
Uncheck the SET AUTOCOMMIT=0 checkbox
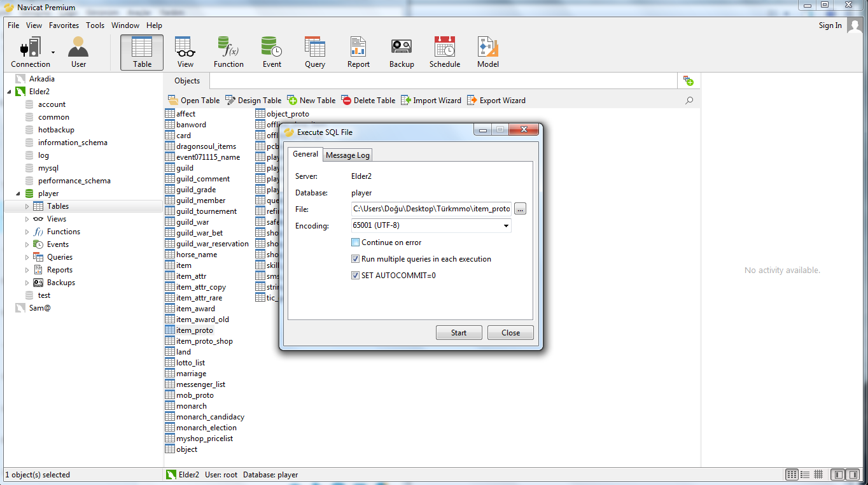click(x=355, y=276)
